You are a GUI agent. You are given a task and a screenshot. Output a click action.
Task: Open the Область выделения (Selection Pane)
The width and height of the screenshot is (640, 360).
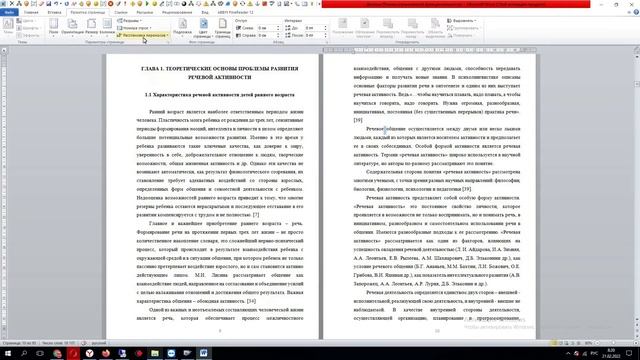(x=435, y=28)
